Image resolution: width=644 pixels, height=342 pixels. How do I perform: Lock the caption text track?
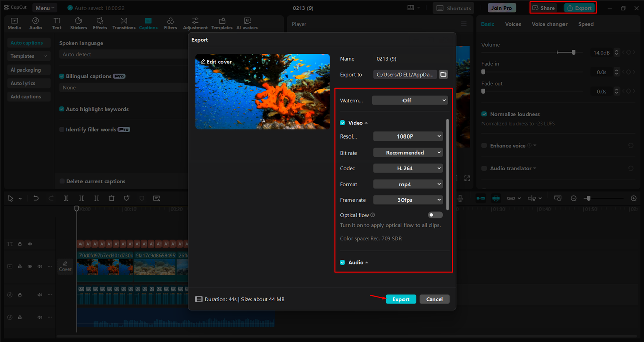tap(20, 244)
